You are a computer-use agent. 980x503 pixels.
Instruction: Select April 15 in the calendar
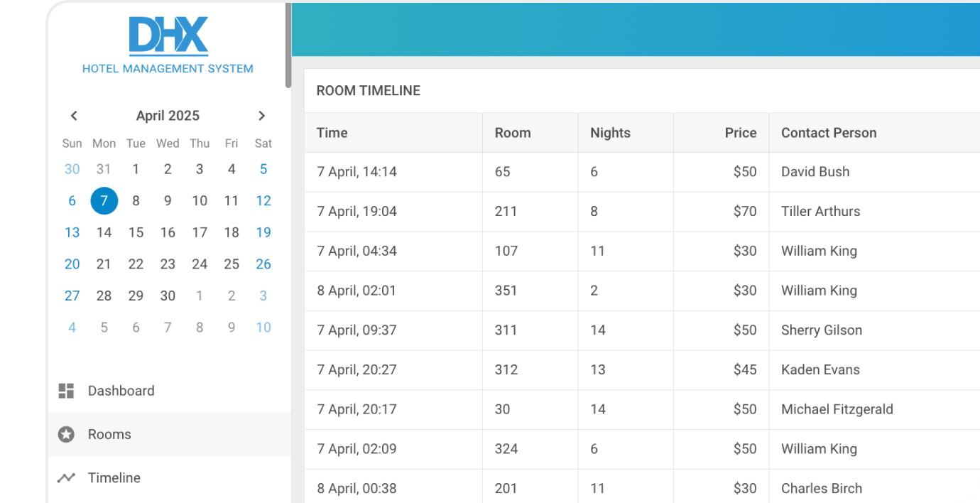(136, 232)
